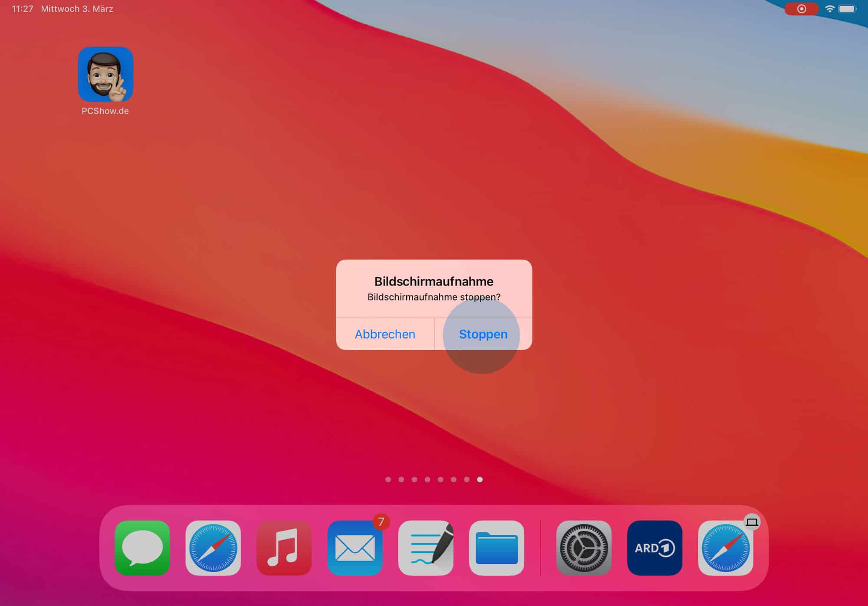This screenshot has height=606, width=868.
Task: Open the Music app in the dock
Action: click(x=284, y=548)
